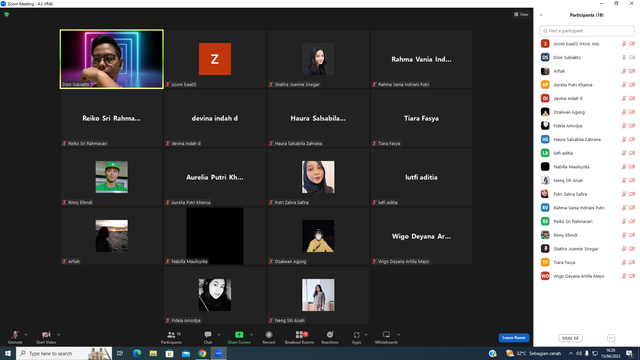Screen dimensions: 640x360
Task: Open Breakout Rooms icon
Action: pyautogui.click(x=300, y=335)
